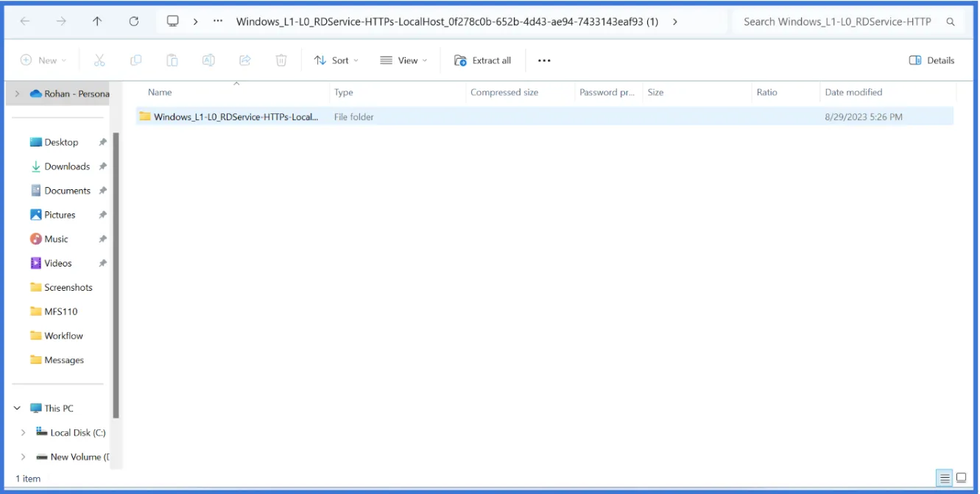Open the Sort dropdown menu
Image resolution: width=980 pixels, height=494 pixels.
pos(336,60)
